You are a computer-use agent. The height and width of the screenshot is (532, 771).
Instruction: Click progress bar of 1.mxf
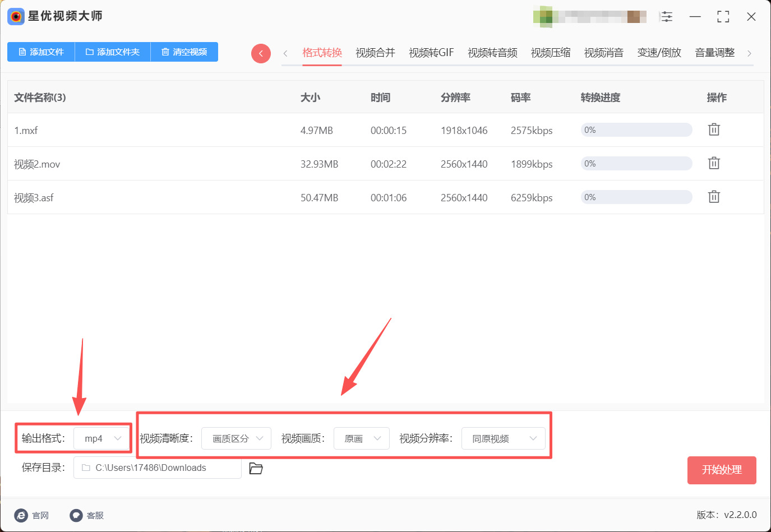tap(636, 130)
